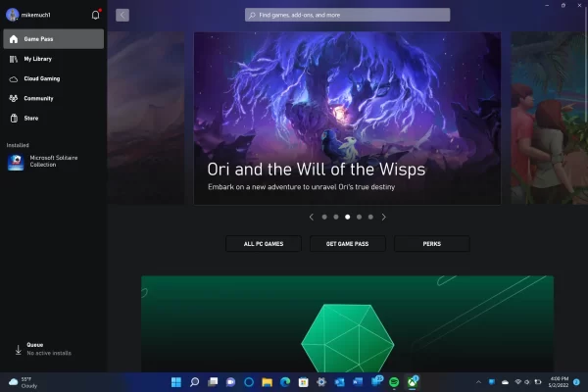Image resolution: width=588 pixels, height=392 pixels.
Task: Show next carousel slide arrow
Action: pyautogui.click(x=383, y=217)
